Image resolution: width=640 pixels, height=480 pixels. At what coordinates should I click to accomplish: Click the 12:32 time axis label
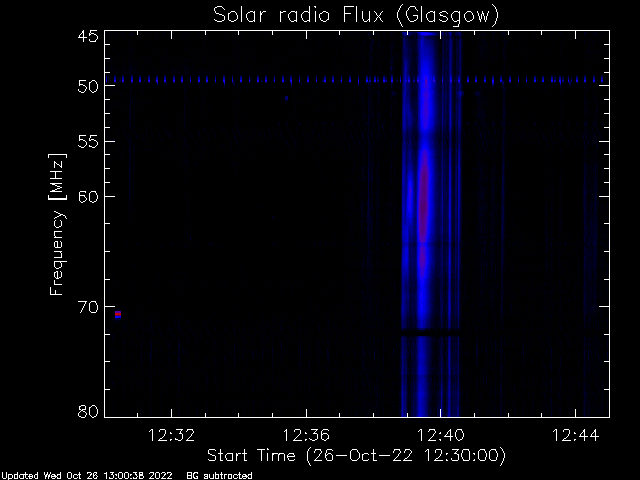click(171, 435)
